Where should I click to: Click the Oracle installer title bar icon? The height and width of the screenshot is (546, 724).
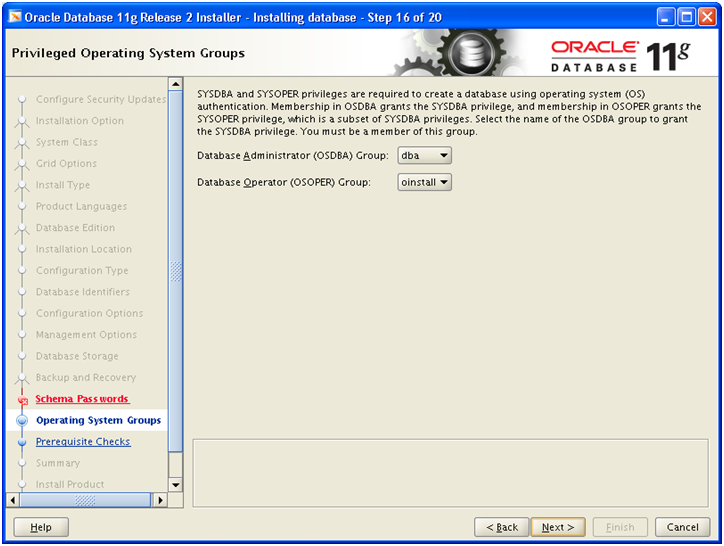15,17
